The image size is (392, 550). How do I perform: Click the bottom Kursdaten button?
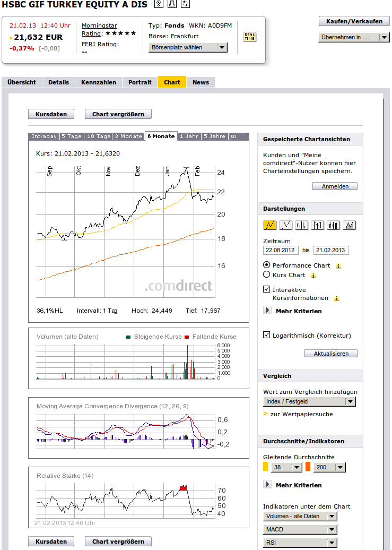51,541
